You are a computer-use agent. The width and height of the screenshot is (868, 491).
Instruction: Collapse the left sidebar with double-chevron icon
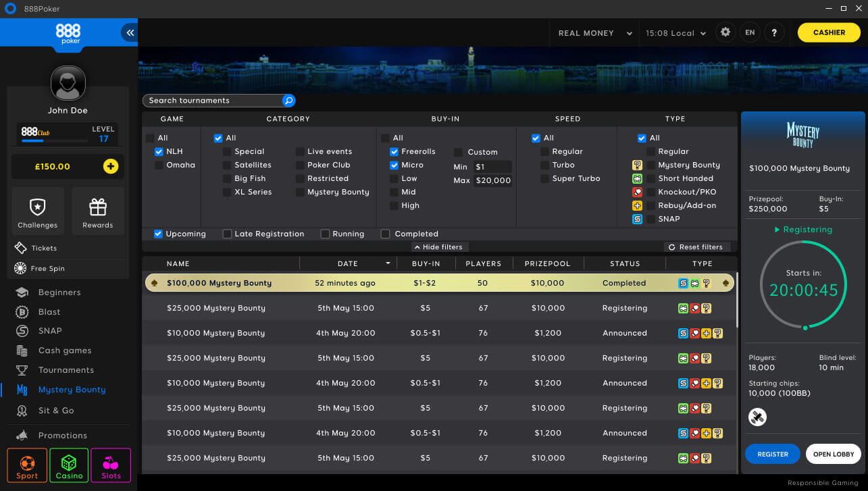[x=130, y=32]
